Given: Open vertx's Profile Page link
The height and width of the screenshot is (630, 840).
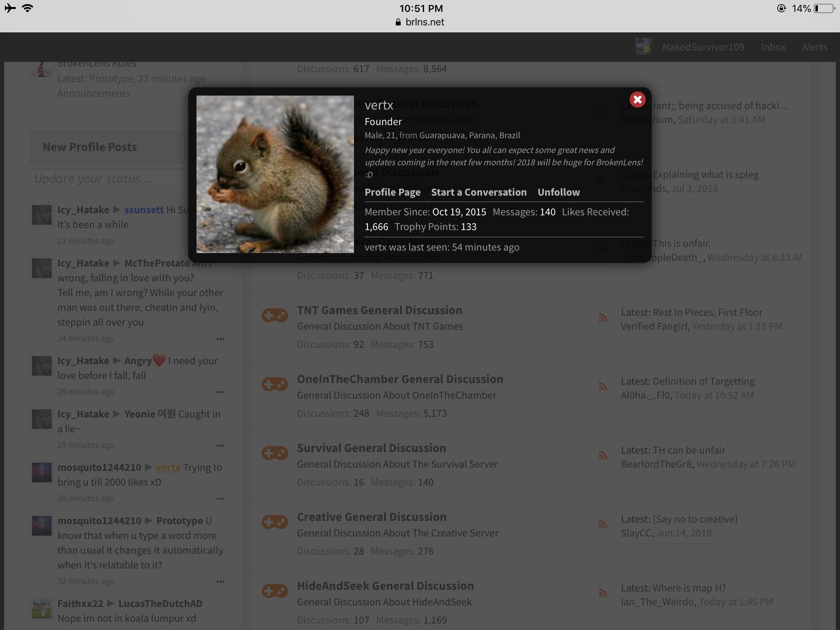Looking at the screenshot, I should tap(393, 192).
